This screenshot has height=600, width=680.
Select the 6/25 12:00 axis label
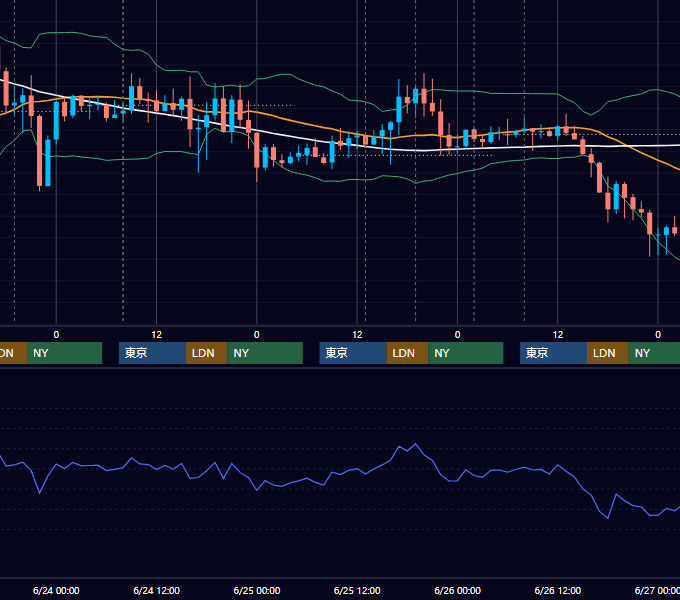[x=357, y=590]
